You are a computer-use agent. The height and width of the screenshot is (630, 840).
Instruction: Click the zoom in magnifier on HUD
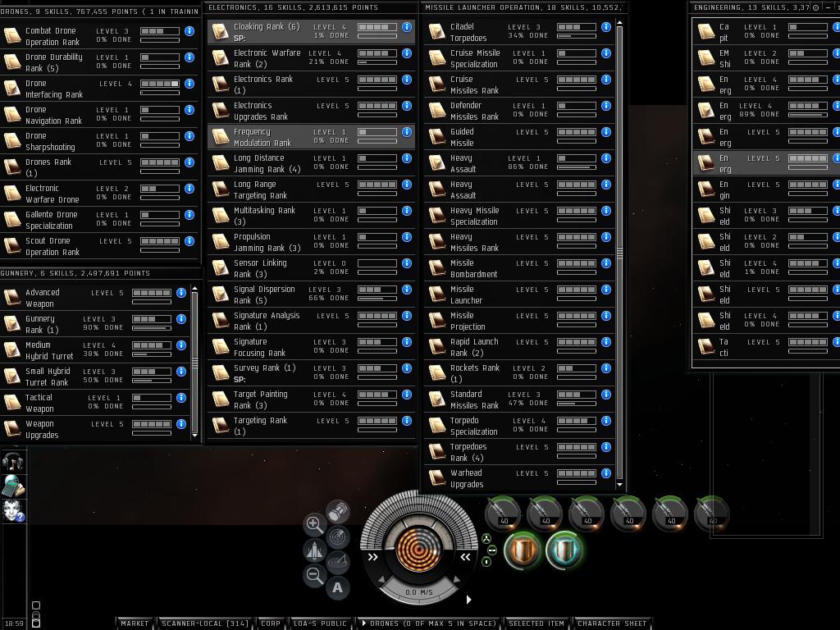pyautogui.click(x=314, y=524)
